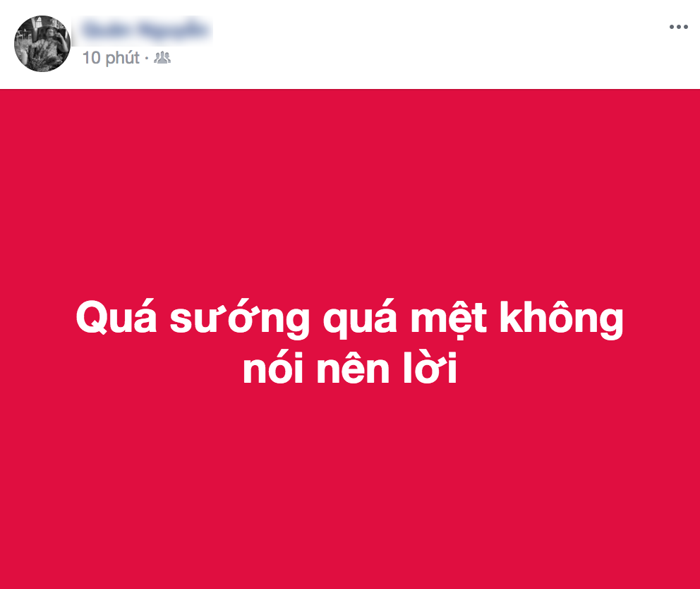Open the three-dot post options menu
Screen dimensions: 700x589
[678, 28]
